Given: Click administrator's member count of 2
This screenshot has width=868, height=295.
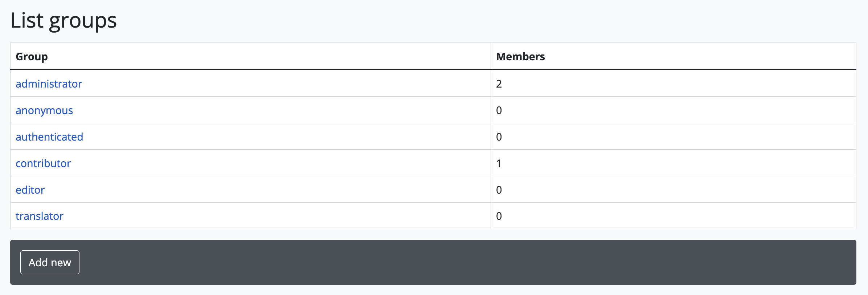Looking at the screenshot, I should pos(499,84).
